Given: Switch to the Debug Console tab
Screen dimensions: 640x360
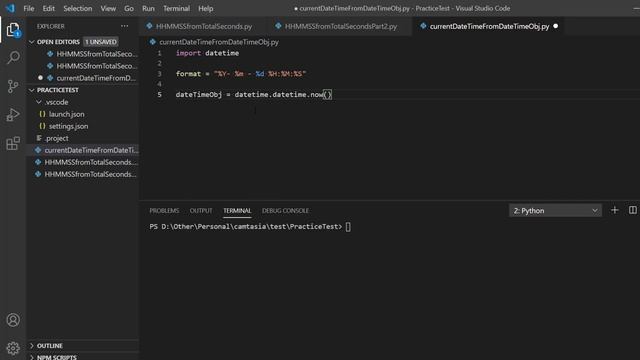Looking at the screenshot, I should (x=285, y=211).
